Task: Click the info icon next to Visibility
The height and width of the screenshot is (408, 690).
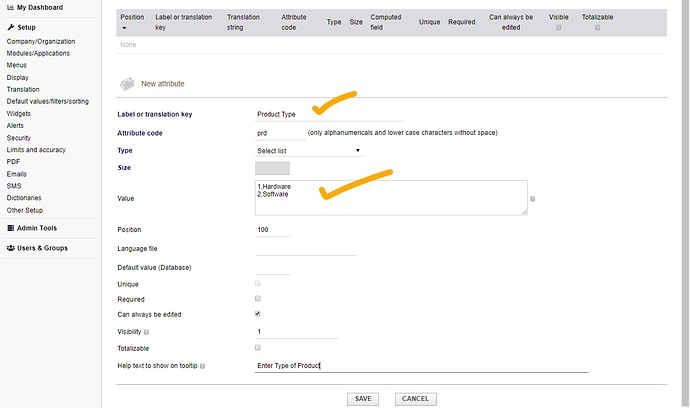Action: (147, 332)
